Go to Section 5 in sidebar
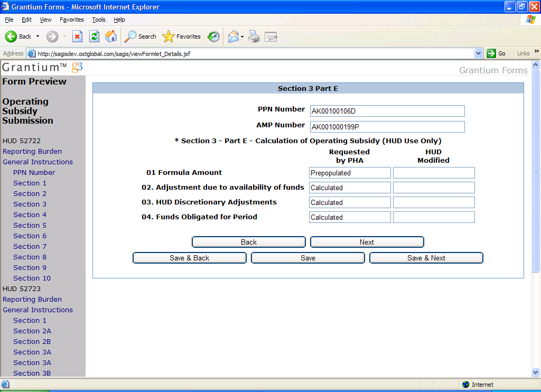541x392 pixels. tap(30, 226)
